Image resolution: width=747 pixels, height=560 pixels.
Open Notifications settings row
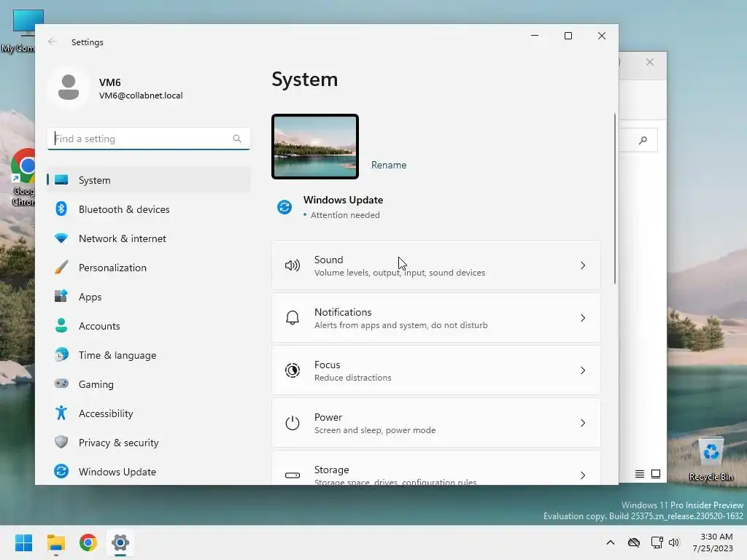tap(436, 318)
